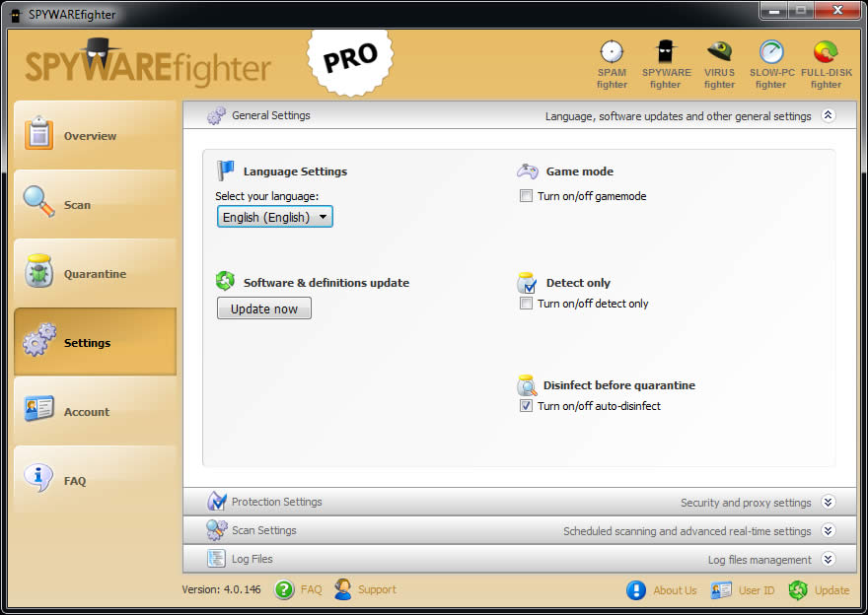Click the Scan Settings header label
The height and width of the screenshot is (615, 868).
click(x=264, y=530)
